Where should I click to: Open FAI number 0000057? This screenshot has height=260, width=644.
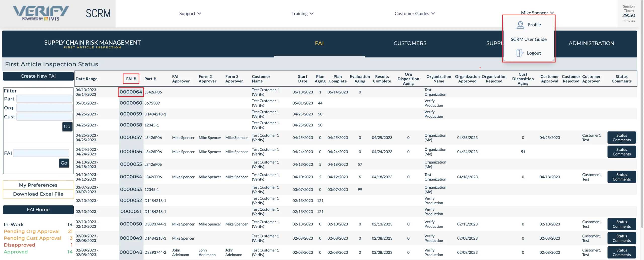coord(131,138)
